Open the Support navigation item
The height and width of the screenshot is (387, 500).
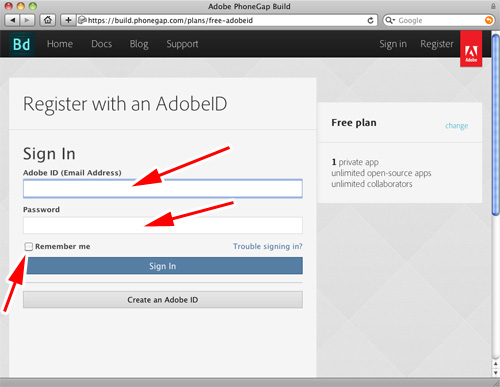[x=182, y=44]
